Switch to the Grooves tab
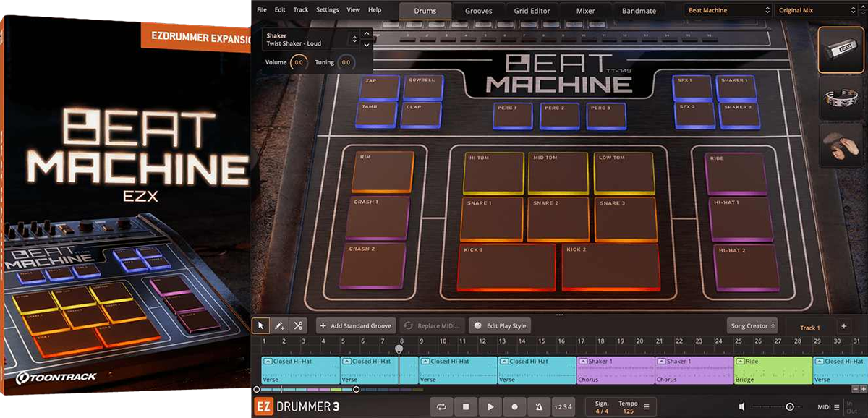Screen dimensions: 868x418 (479, 11)
